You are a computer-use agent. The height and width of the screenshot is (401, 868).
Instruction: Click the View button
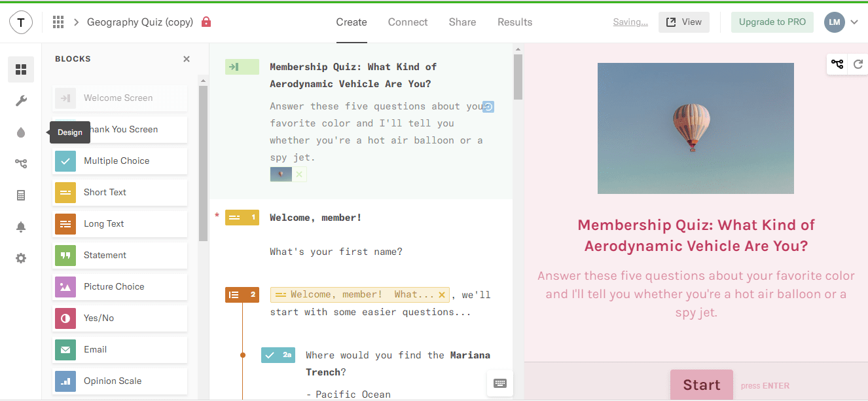pos(684,22)
